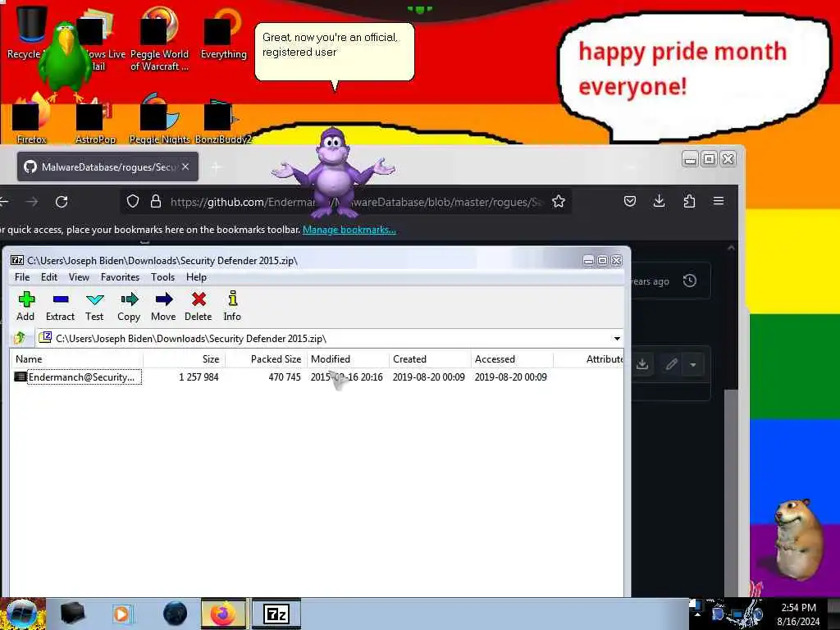Open Recycle Bin desktop icon
The height and width of the screenshot is (630, 840).
pyautogui.click(x=30, y=31)
